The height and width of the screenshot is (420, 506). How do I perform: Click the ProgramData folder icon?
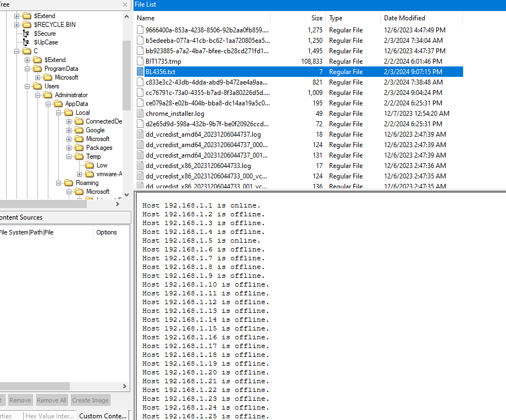pyautogui.click(x=37, y=69)
